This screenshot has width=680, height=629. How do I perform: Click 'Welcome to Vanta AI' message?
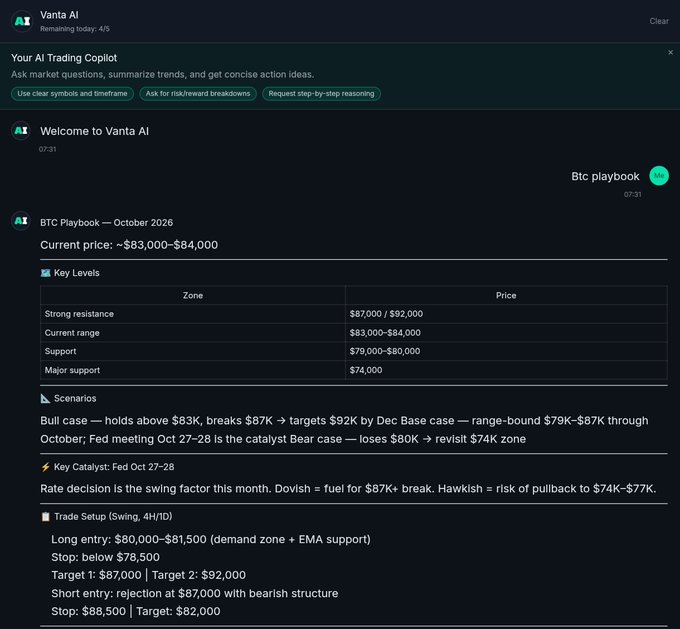(x=94, y=131)
